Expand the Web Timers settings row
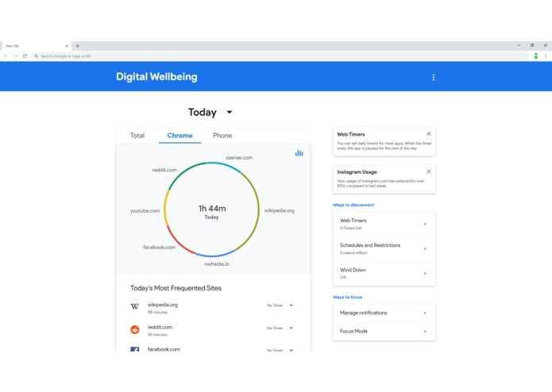The width and height of the screenshot is (552, 392). point(384,224)
